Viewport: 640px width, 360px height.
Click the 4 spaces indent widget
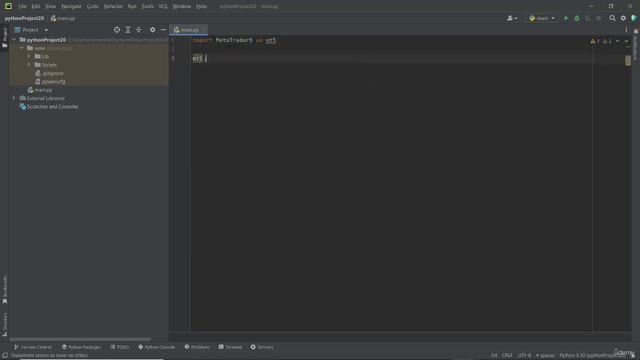tap(545, 356)
